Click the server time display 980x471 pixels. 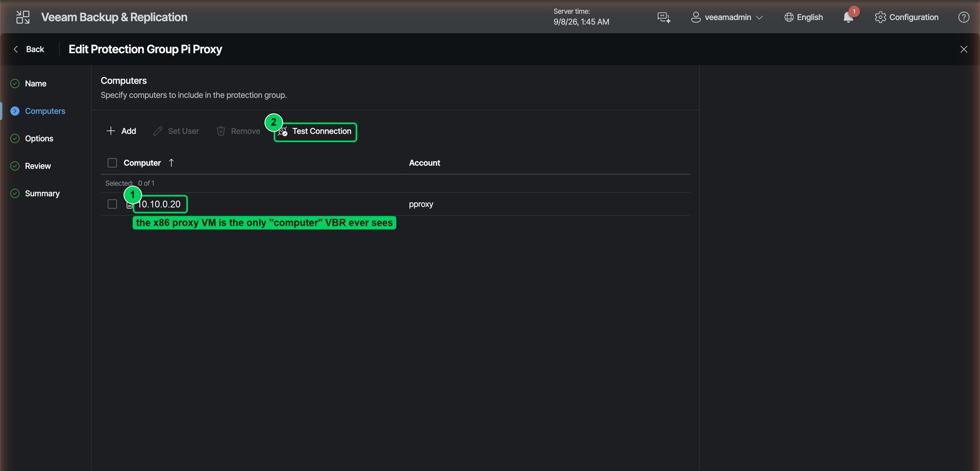581,17
